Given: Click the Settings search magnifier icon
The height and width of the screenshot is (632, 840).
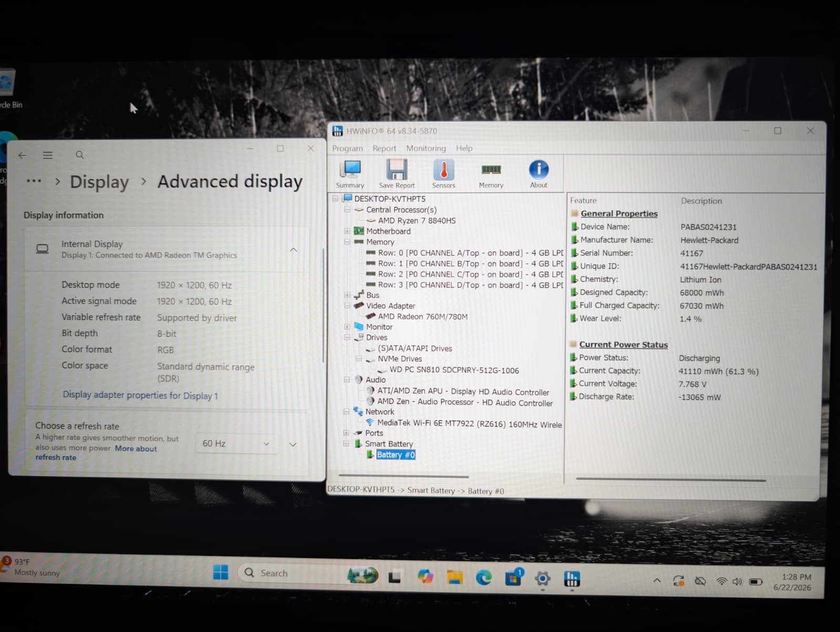Looking at the screenshot, I should 80,155.
